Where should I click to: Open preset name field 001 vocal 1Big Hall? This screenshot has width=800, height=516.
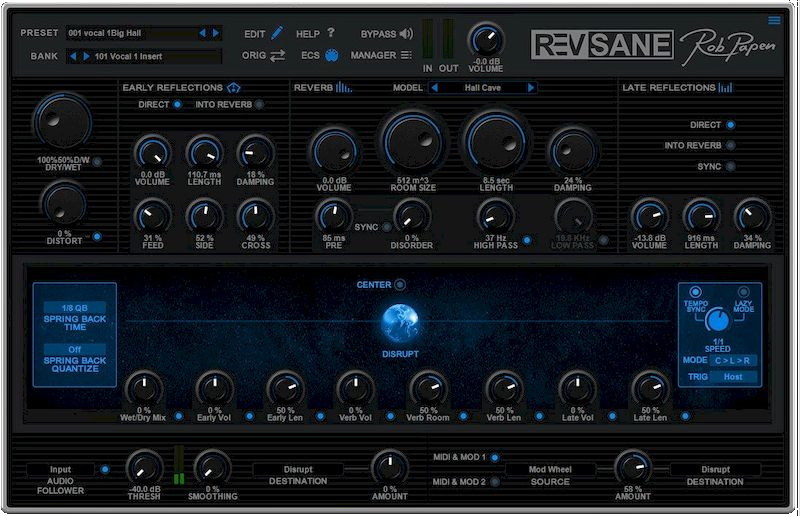click(132, 33)
